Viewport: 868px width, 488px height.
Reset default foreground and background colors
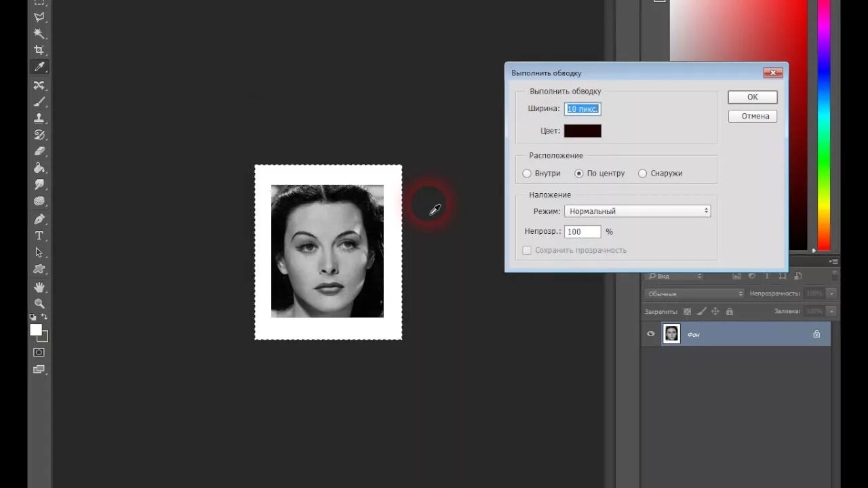(x=33, y=317)
